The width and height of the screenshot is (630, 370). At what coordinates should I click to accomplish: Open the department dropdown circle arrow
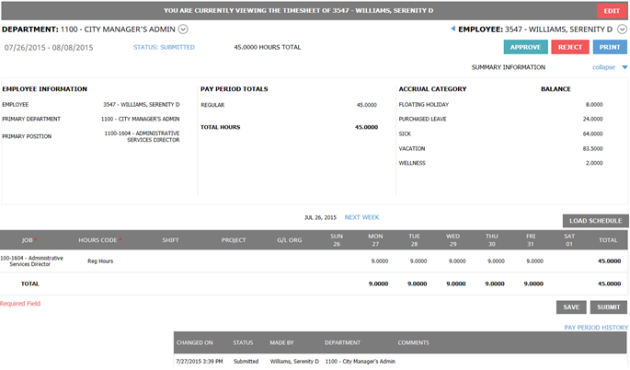tap(183, 29)
